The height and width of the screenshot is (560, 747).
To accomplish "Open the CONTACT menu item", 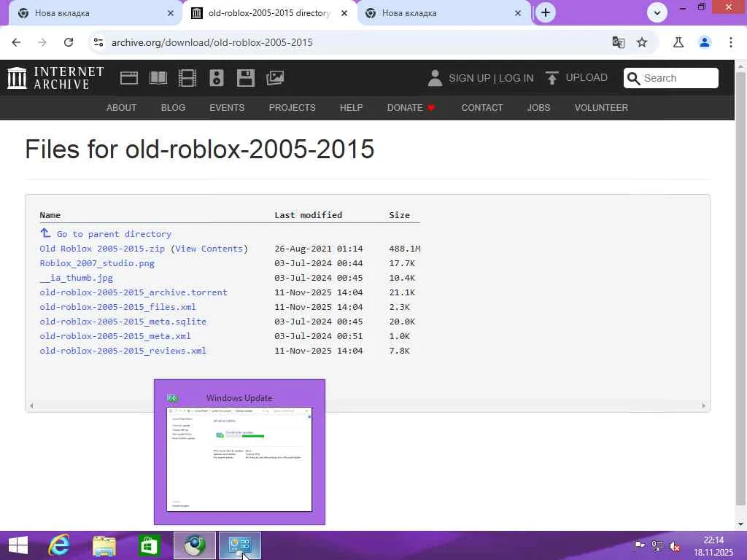I will (481, 108).
